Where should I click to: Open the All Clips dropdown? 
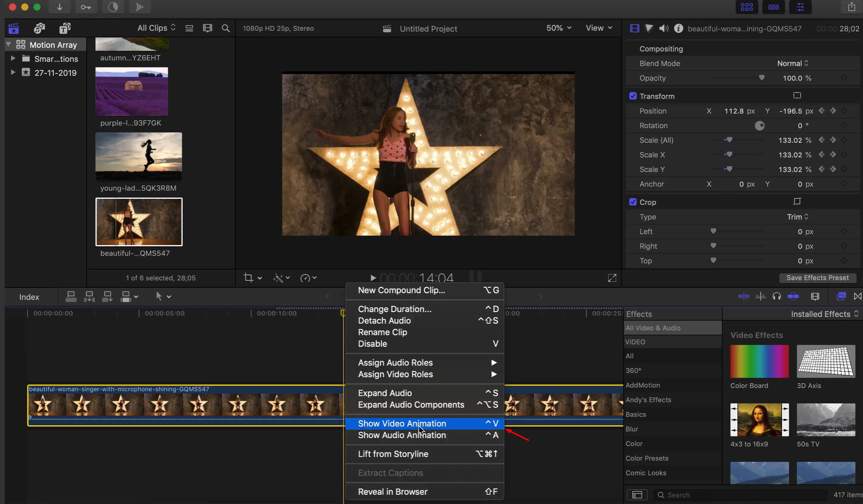[155, 28]
